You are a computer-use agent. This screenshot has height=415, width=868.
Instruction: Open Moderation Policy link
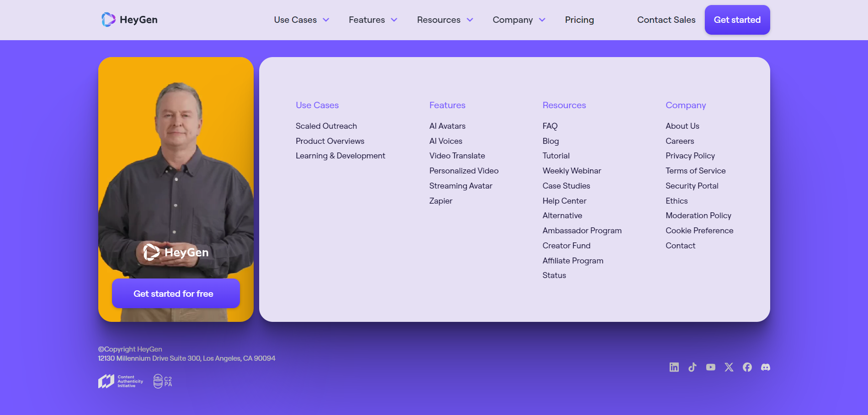698,215
